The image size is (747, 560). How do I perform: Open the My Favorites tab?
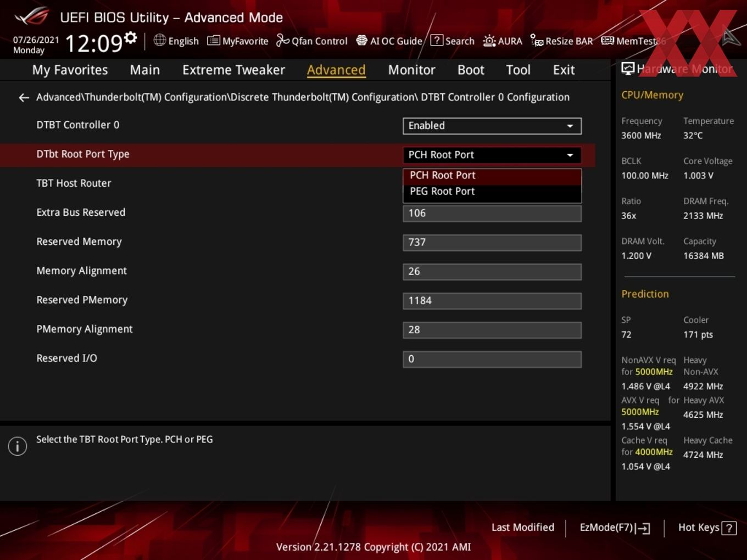[x=70, y=70]
